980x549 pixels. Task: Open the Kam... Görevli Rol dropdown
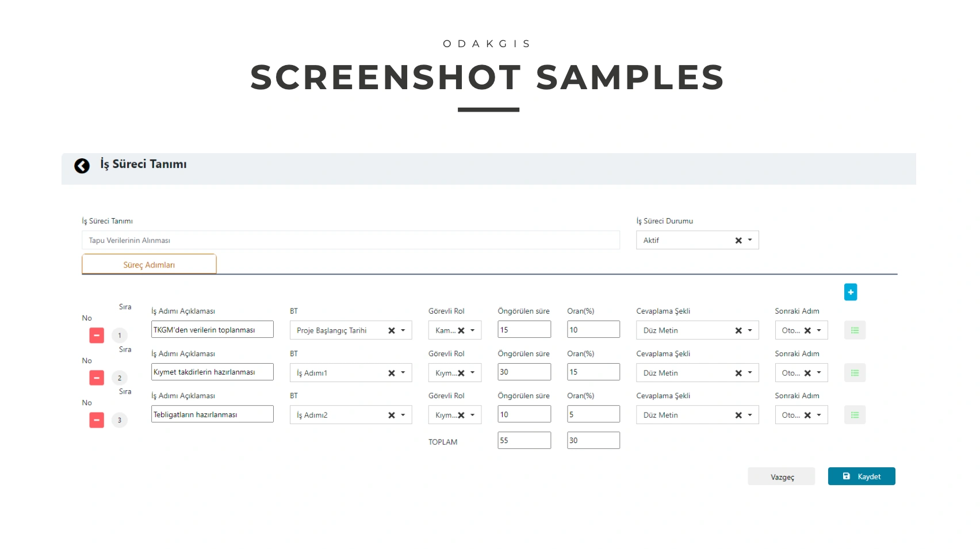473,330
